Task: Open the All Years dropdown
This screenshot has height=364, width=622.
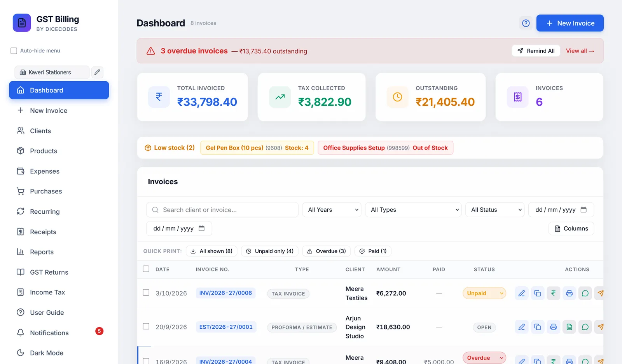Action: (332, 210)
